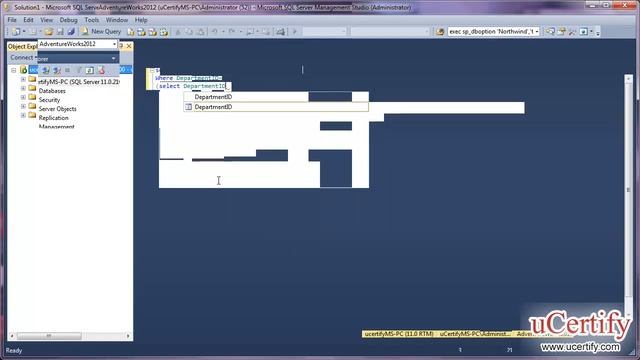Expand the Replication folder node
Image resolution: width=640 pixels, height=360 pixels.
pos(23,115)
